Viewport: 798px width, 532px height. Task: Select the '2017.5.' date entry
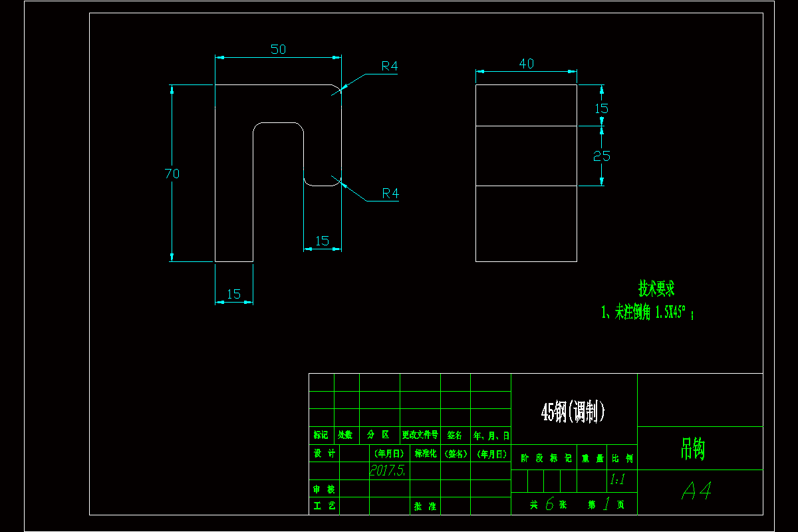(x=388, y=471)
